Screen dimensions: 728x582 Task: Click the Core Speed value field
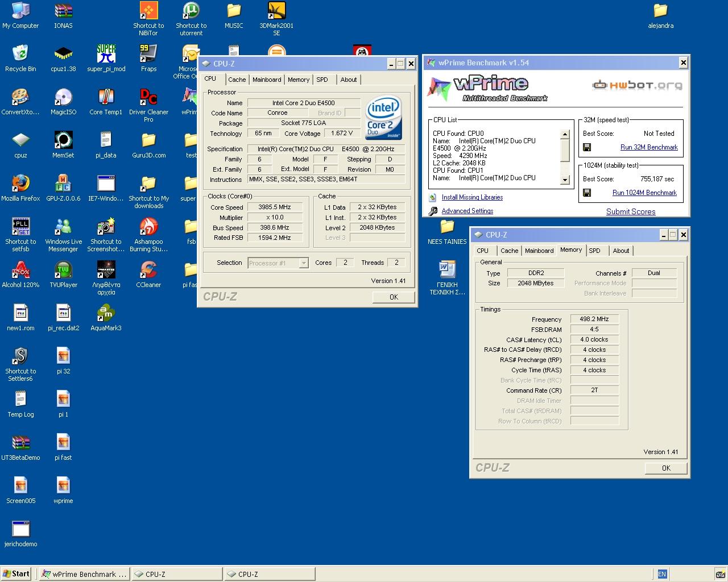274,207
